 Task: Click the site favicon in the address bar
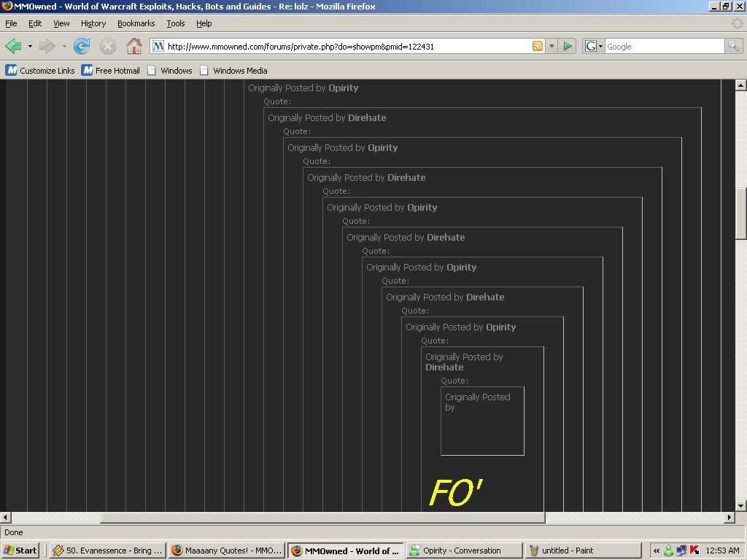(158, 46)
